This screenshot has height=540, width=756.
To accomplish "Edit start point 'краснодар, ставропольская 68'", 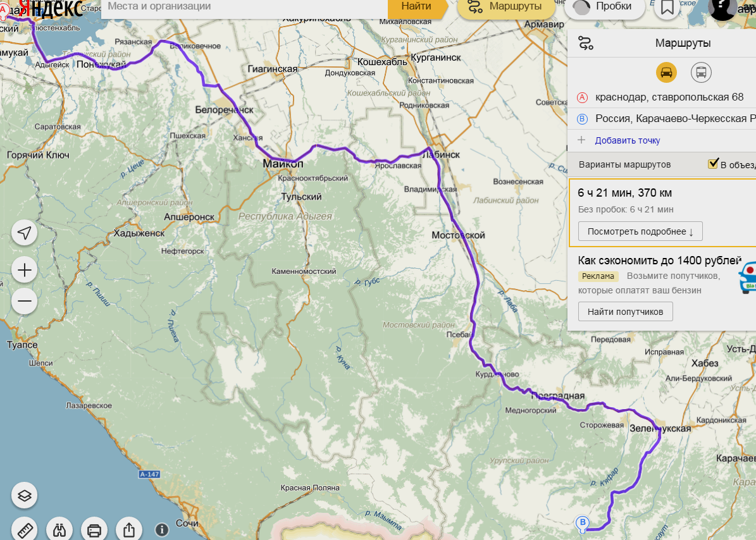I will [x=669, y=97].
